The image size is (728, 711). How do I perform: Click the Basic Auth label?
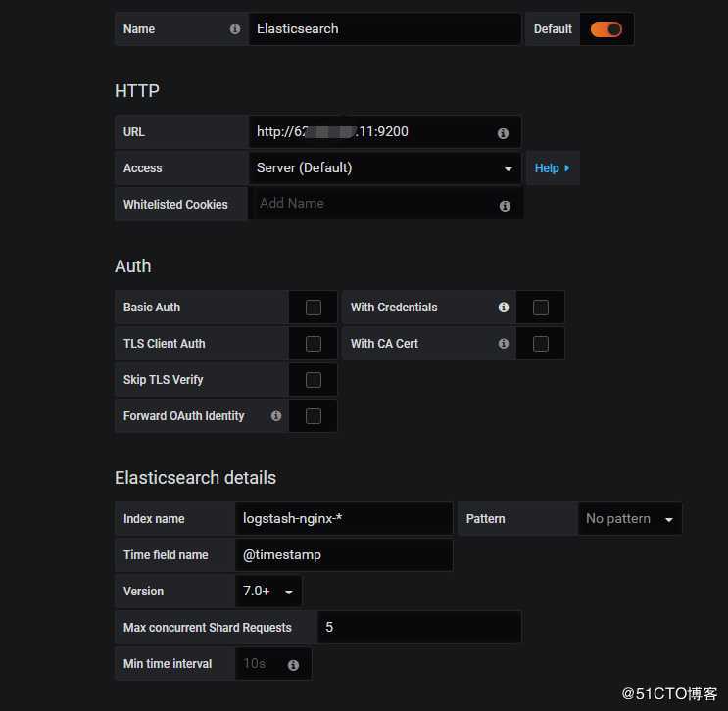pyautogui.click(x=152, y=308)
